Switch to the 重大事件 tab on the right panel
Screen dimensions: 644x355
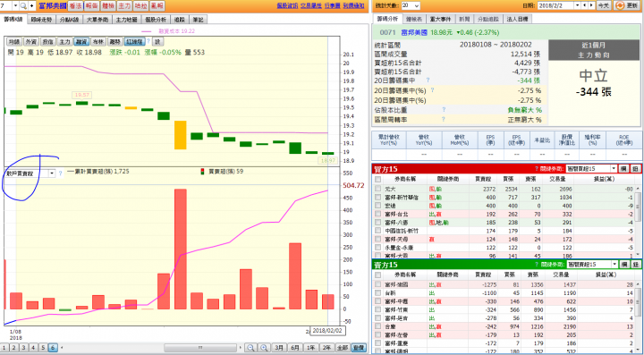440,19
